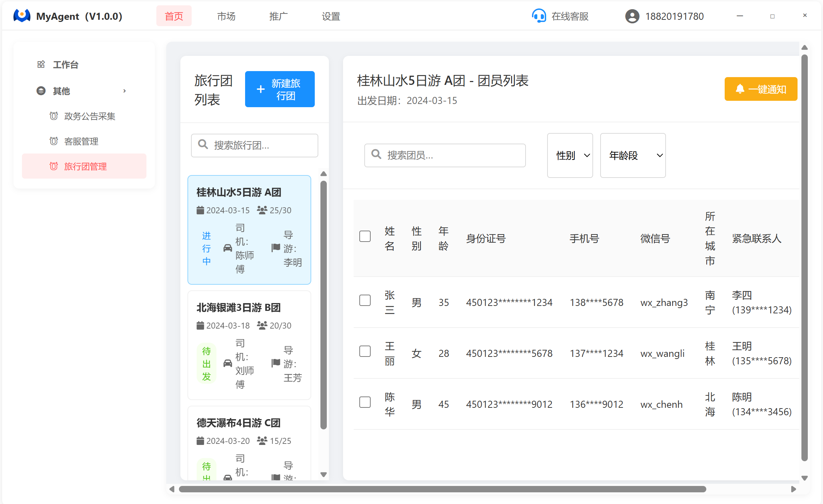The image size is (823, 504).
Task: Expand the 其他 sidebar group chevron
Action: click(x=124, y=91)
